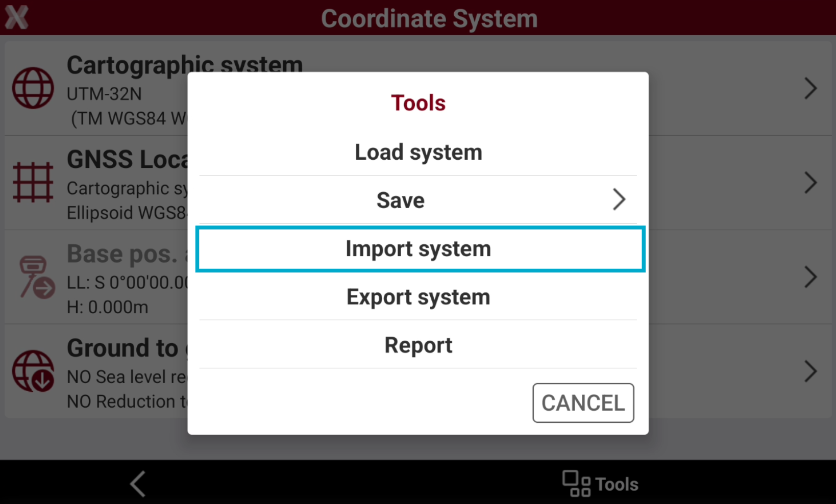Screen dimensions: 836x504
Task: Open Tools from the bottom bar
Action: [x=600, y=484]
